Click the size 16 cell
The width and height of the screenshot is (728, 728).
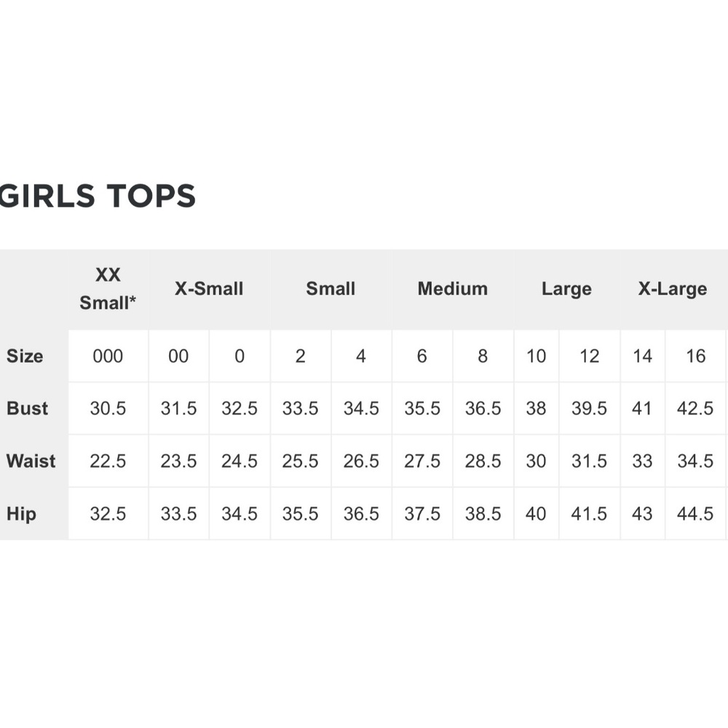[695, 356]
